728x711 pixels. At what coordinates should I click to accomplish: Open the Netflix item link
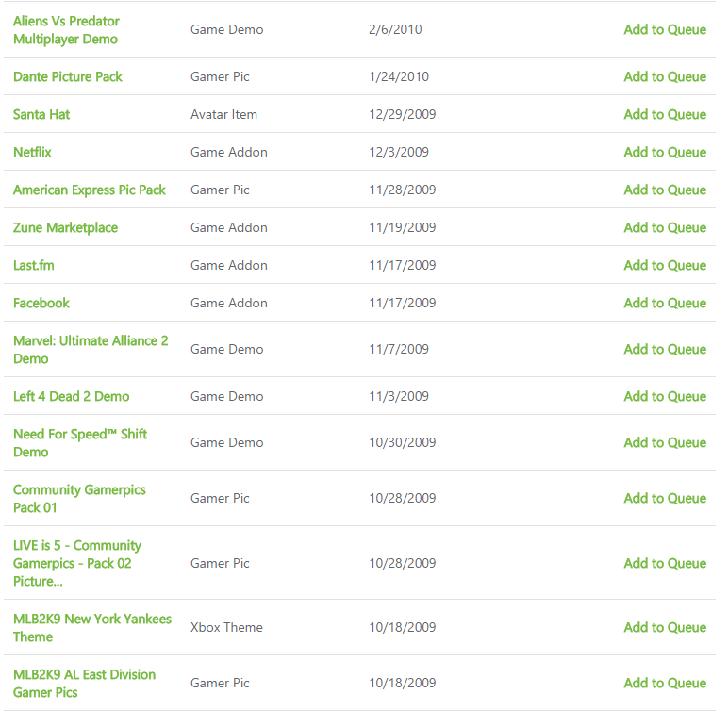click(x=32, y=152)
